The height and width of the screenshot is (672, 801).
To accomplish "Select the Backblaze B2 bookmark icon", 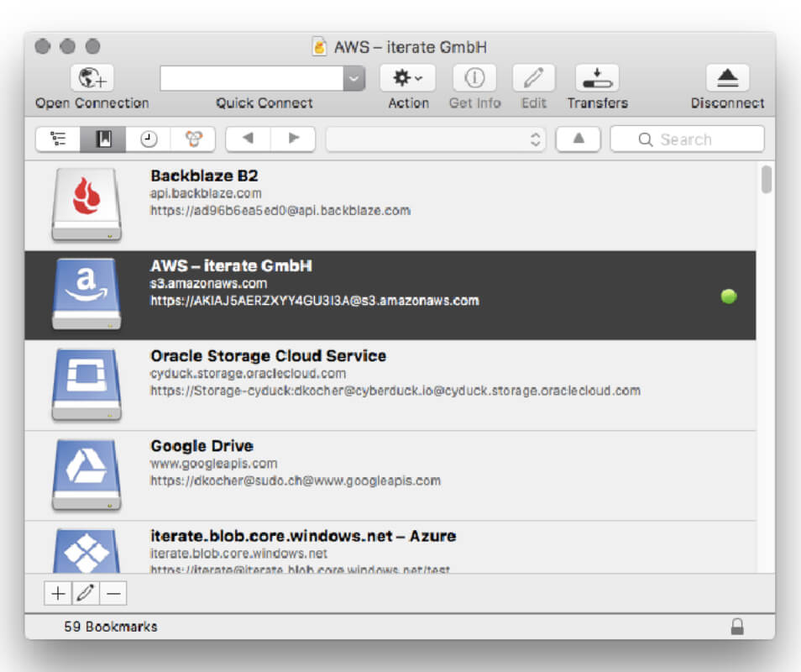I will [86, 204].
